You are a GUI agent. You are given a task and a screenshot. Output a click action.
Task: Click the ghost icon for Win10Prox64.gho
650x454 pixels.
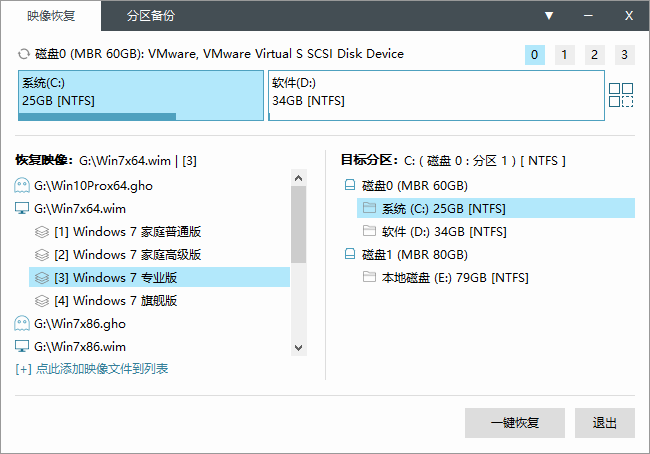click(22, 185)
